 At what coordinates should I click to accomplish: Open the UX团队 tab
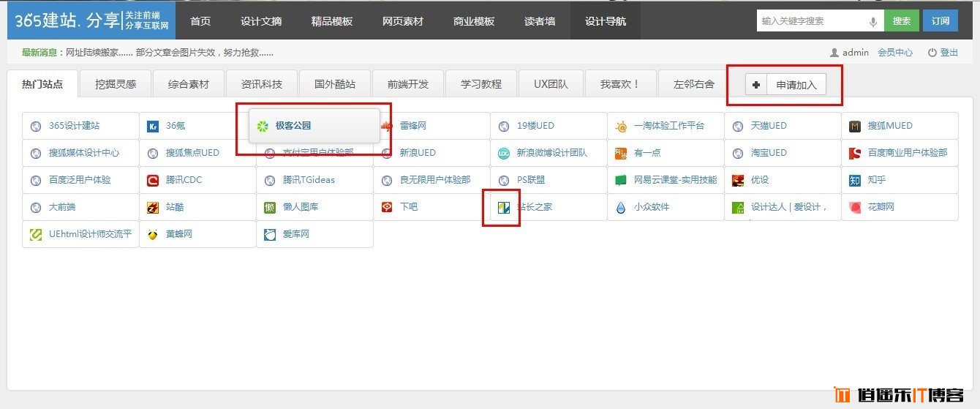pyautogui.click(x=551, y=84)
